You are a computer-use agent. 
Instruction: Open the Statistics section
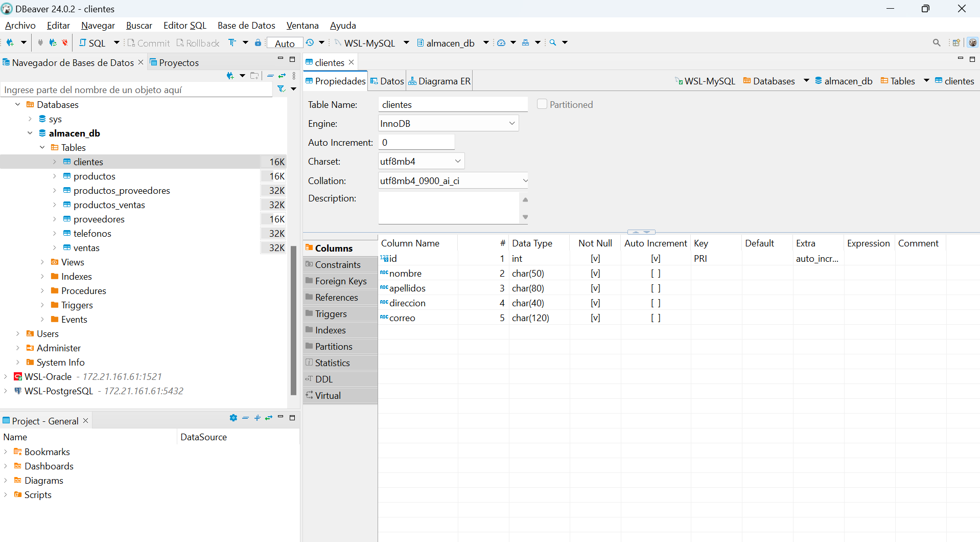tap(340, 363)
